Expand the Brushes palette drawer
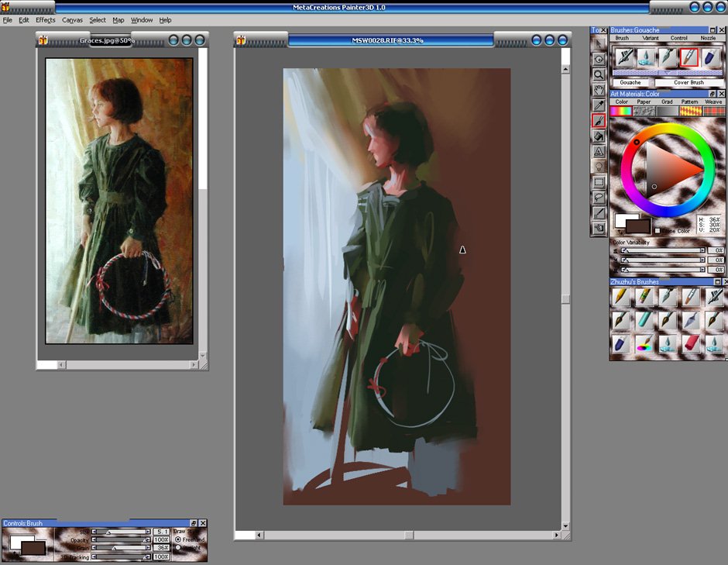This screenshot has width=728, height=565. (x=668, y=73)
